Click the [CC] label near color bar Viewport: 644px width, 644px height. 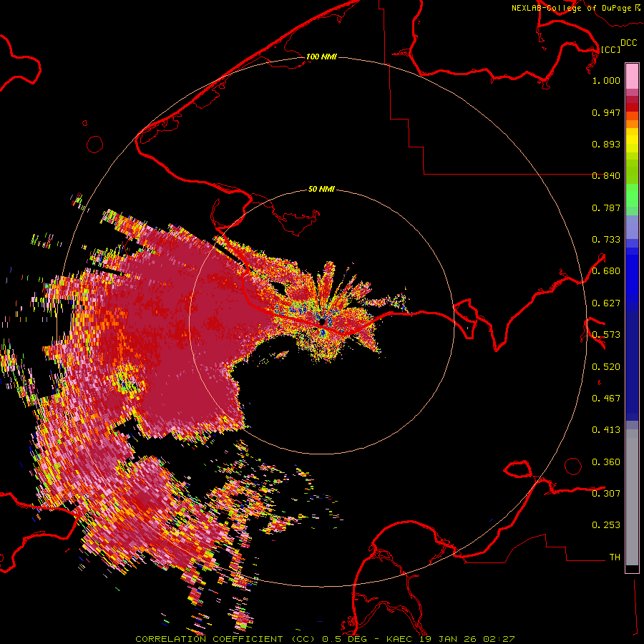click(x=610, y=49)
